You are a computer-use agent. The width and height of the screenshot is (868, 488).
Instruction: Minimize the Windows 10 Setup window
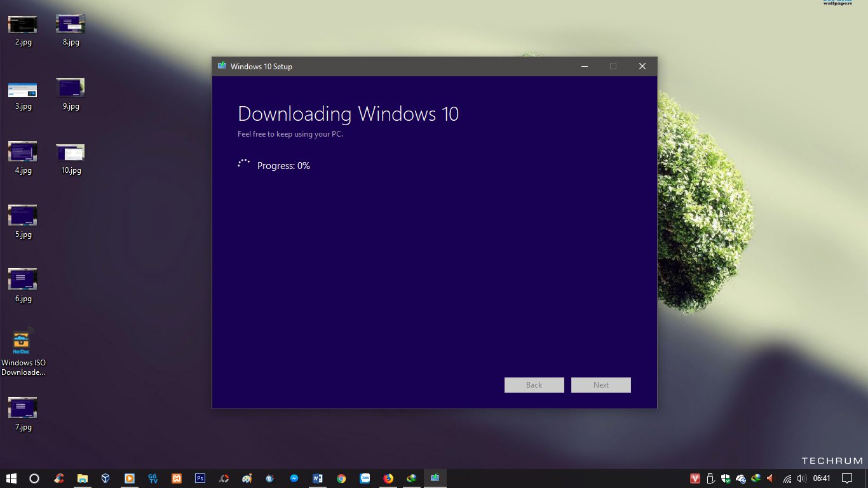(x=584, y=66)
